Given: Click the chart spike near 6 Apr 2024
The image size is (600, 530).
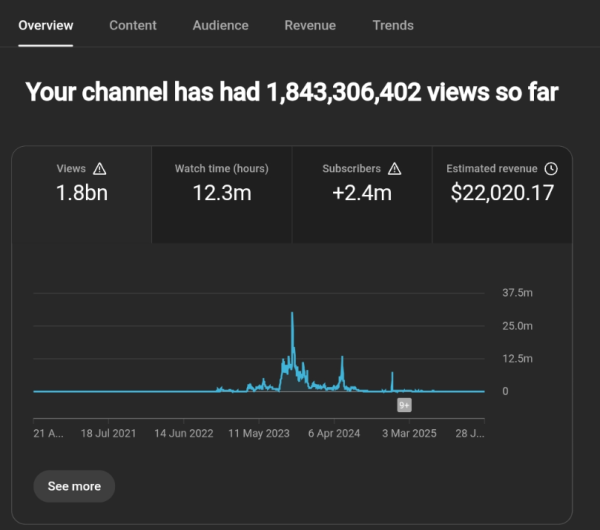Looking at the screenshot, I should [342, 360].
